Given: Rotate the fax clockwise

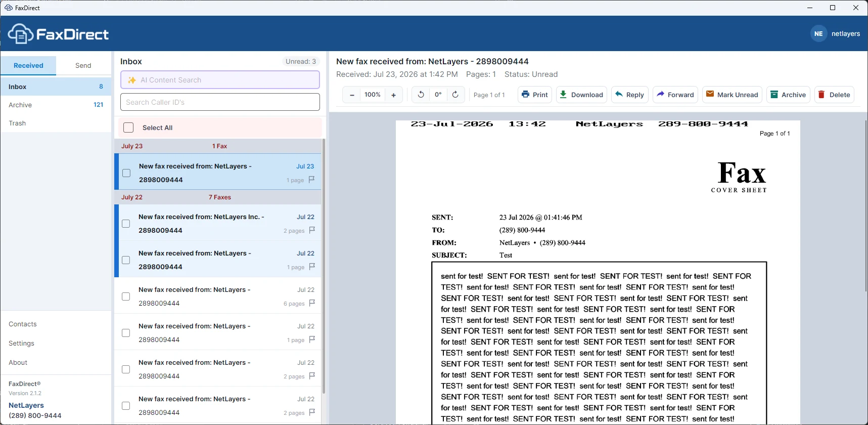Looking at the screenshot, I should (455, 95).
